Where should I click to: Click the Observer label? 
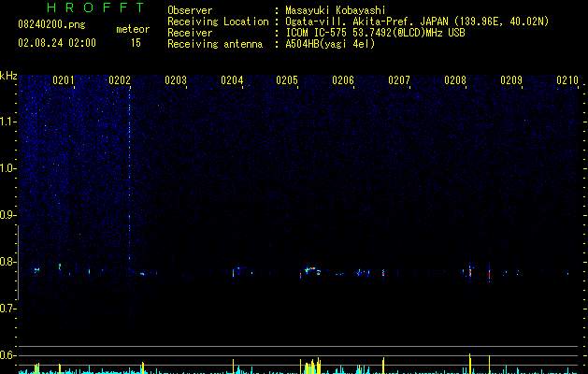coord(190,10)
